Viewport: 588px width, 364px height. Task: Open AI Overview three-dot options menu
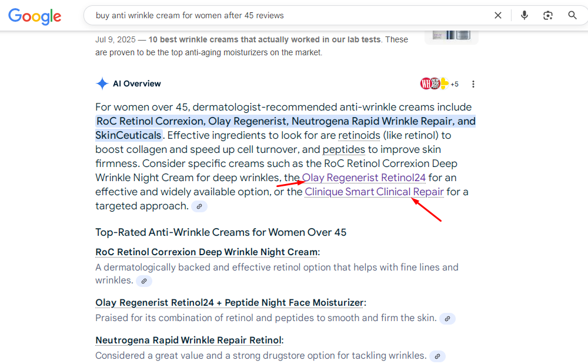(473, 84)
